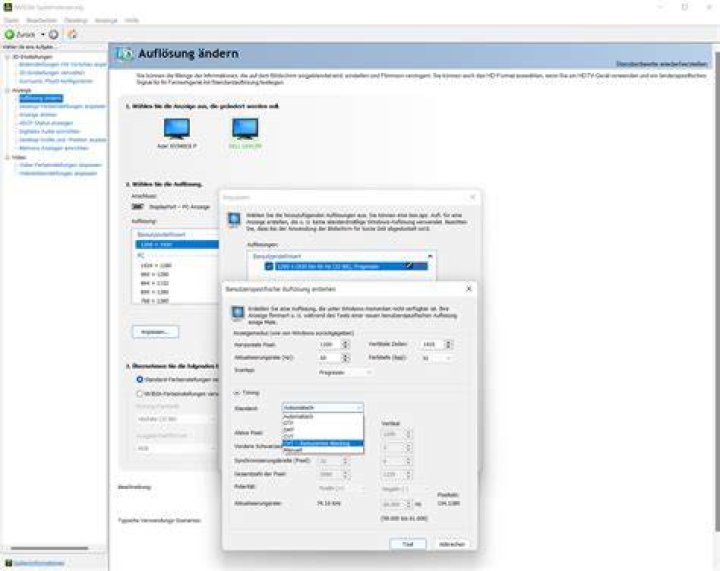Toggle checkbox for 1200 x 1920 custom resolution

[269, 266]
